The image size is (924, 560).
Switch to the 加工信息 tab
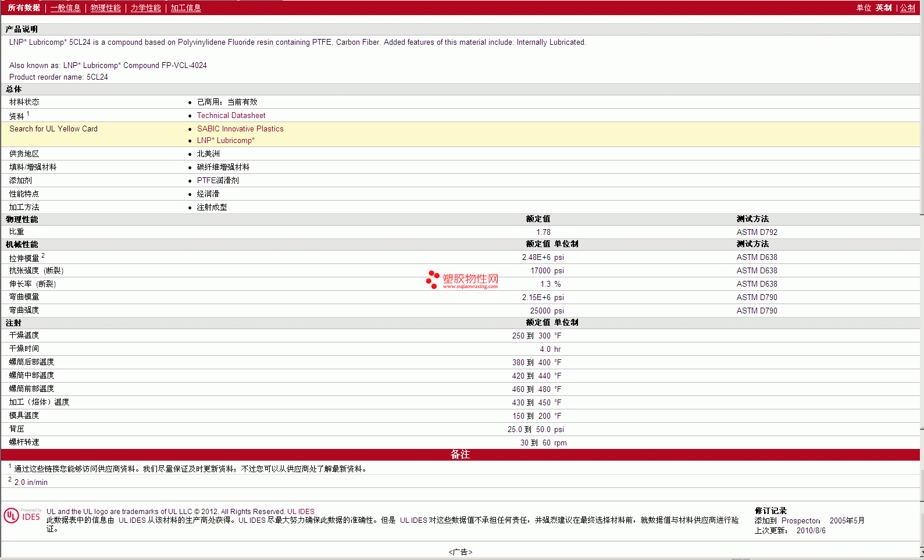186,8
